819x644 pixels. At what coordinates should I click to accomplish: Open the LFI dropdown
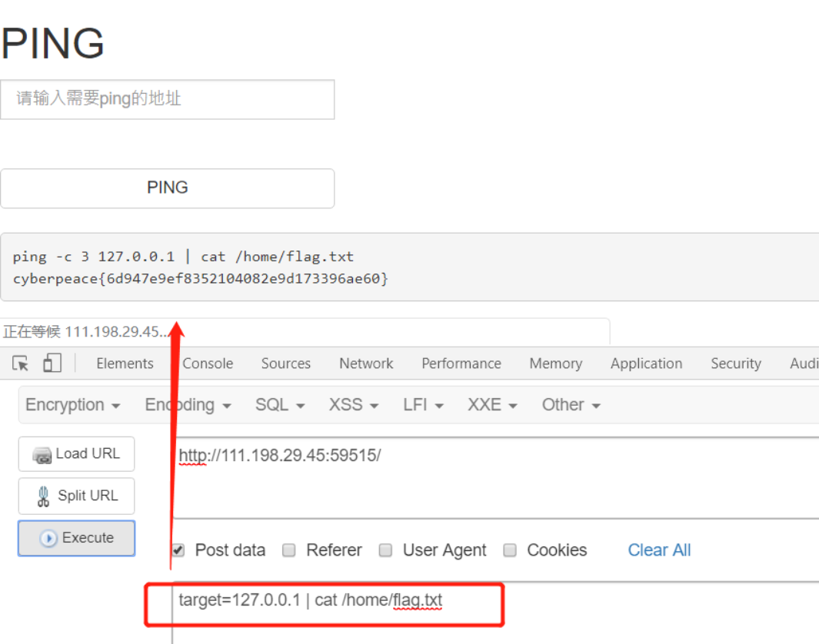pyautogui.click(x=423, y=405)
